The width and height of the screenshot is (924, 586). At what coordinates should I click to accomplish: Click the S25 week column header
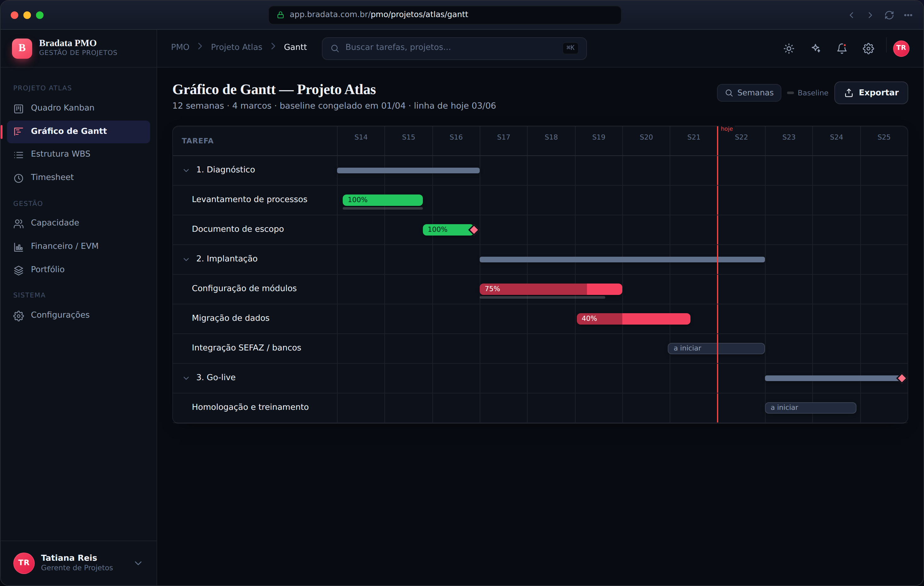(884, 137)
